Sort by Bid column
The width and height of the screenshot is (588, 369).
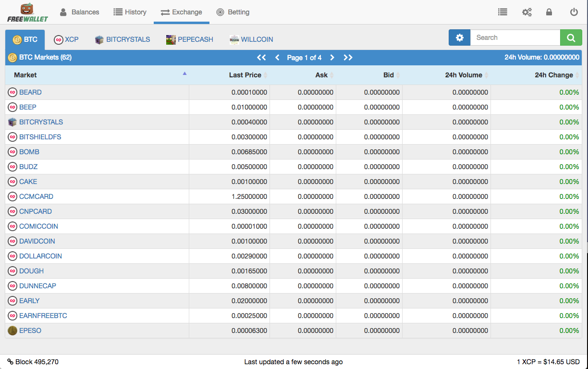(369, 75)
